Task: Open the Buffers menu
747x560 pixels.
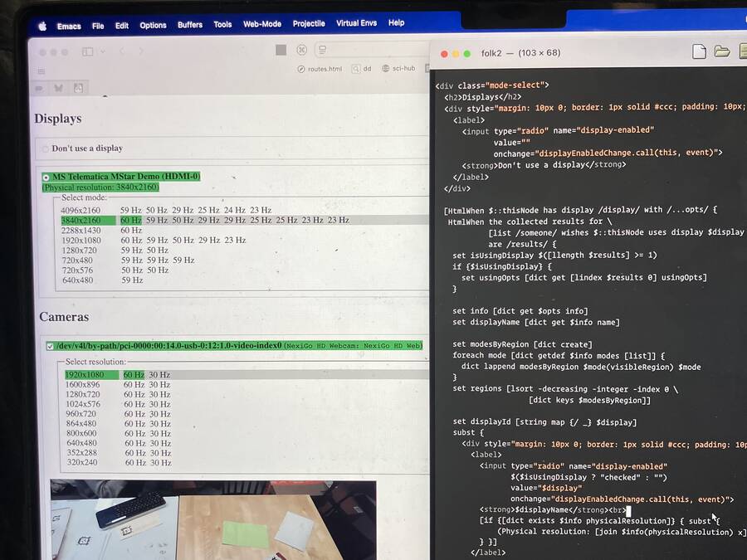Action: [x=190, y=25]
